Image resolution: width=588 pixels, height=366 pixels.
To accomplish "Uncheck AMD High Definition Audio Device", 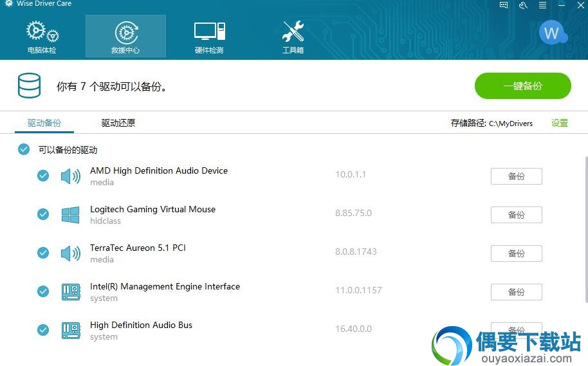I will pos(43,176).
